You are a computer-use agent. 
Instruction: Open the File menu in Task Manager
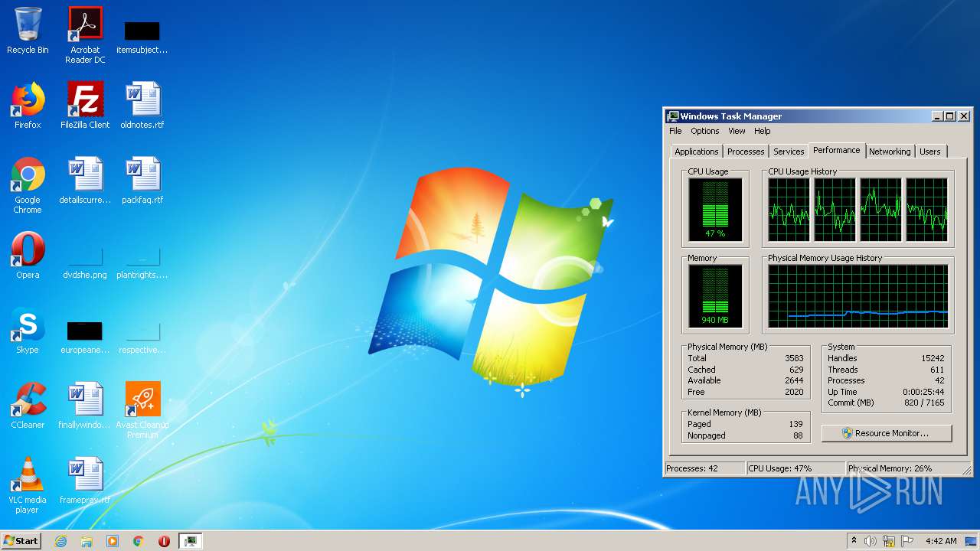coord(675,131)
